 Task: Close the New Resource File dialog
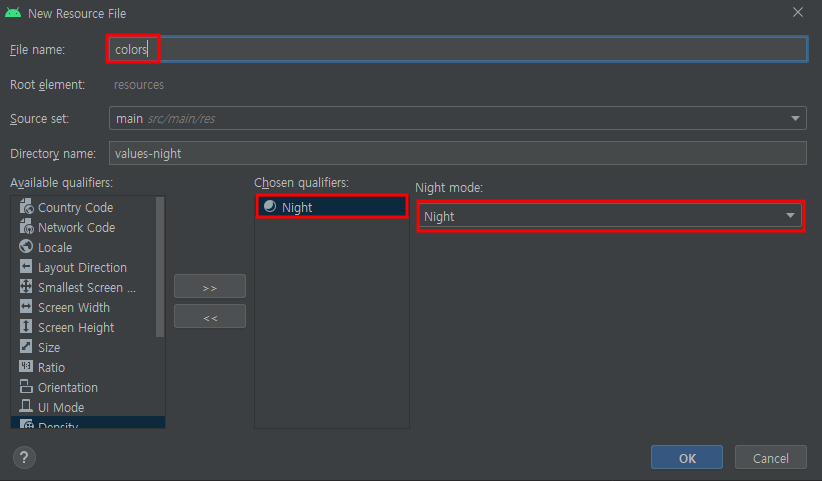[798, 13]
